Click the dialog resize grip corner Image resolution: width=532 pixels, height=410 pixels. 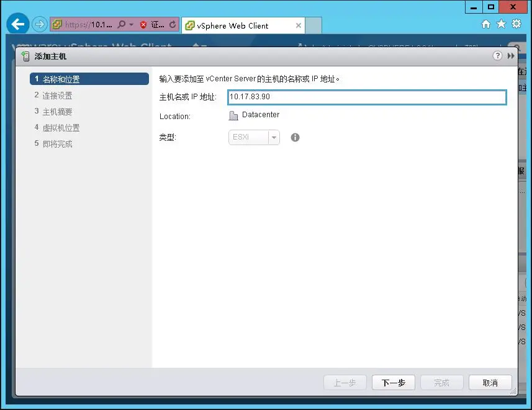(513, 391)
